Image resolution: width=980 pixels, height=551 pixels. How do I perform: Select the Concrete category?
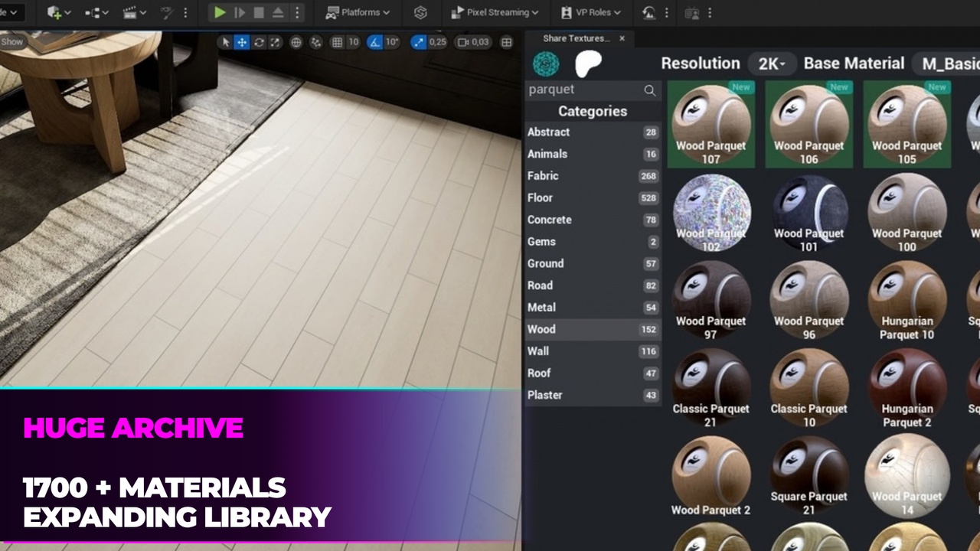point(593,220)
